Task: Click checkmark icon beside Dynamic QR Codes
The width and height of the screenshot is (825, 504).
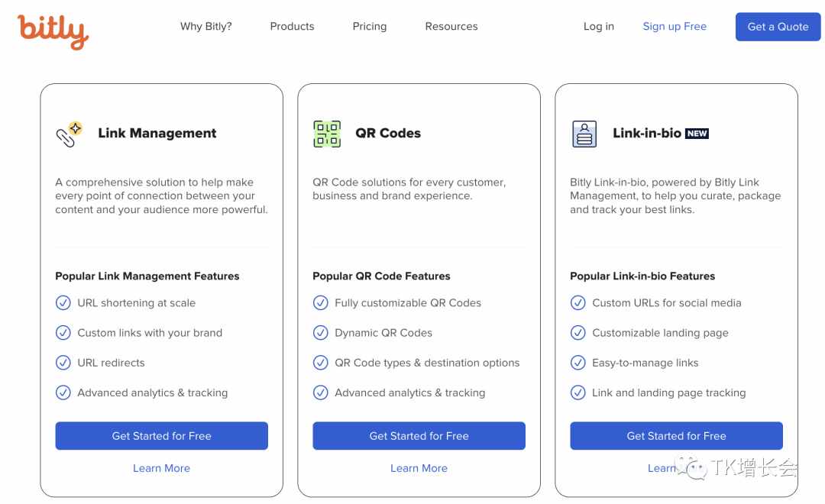Action: (320, 333)
